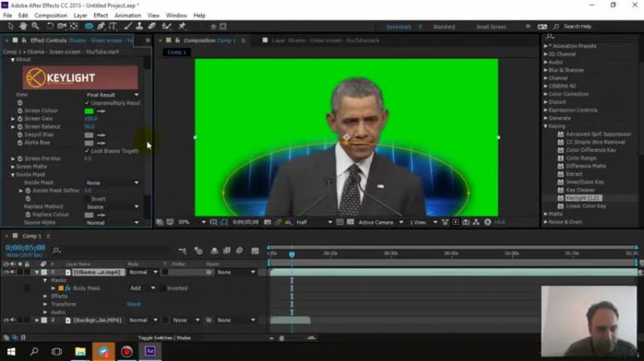
Task: Click the green Screen Colour swatch
Action: tap(89, 111)
